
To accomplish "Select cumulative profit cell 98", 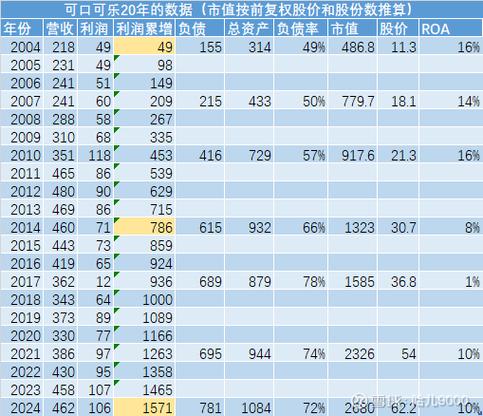I will [x=144, y=64].
